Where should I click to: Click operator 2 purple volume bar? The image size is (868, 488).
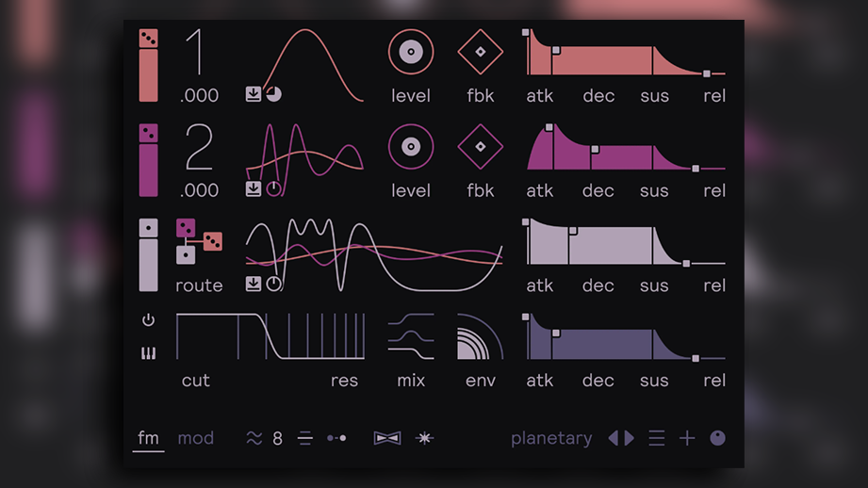pos(148,171)
